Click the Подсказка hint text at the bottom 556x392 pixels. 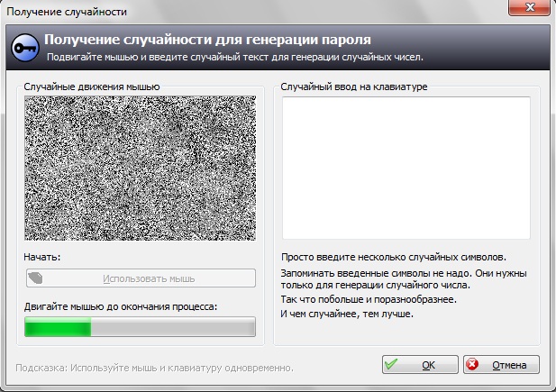155,368
